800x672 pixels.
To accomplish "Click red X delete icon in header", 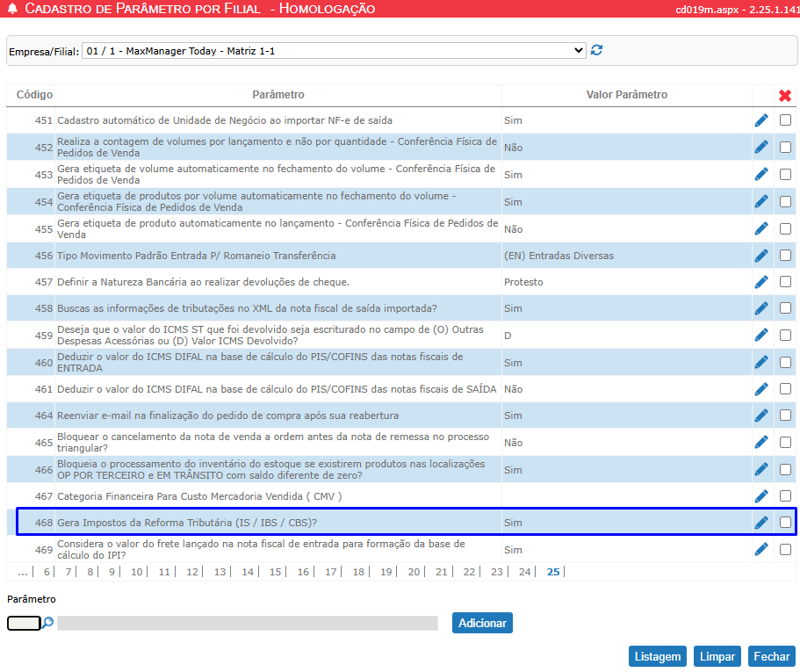I will [x=785, y=95].
